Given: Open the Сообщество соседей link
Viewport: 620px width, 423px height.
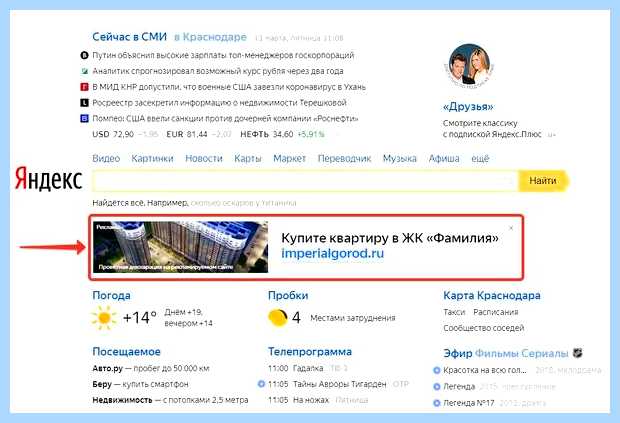Looking at the screenshot, I should point(484,328).
